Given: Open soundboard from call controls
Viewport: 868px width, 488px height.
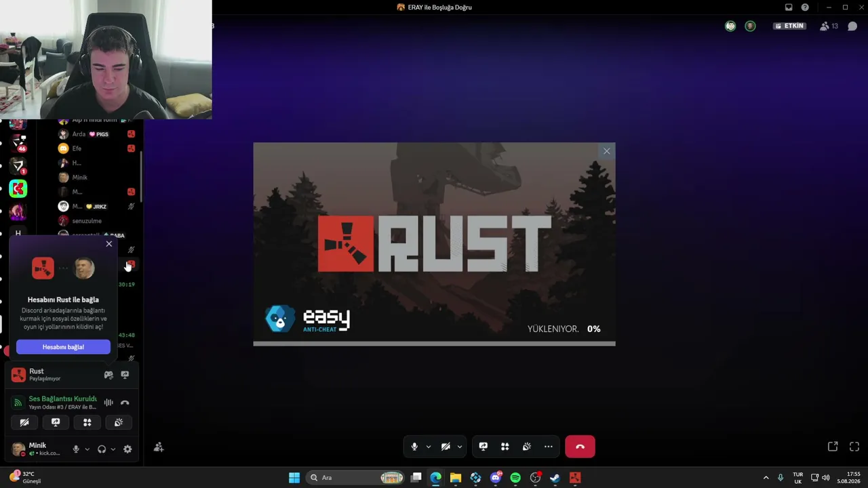Looking at the screenshot, I should 526,447.
